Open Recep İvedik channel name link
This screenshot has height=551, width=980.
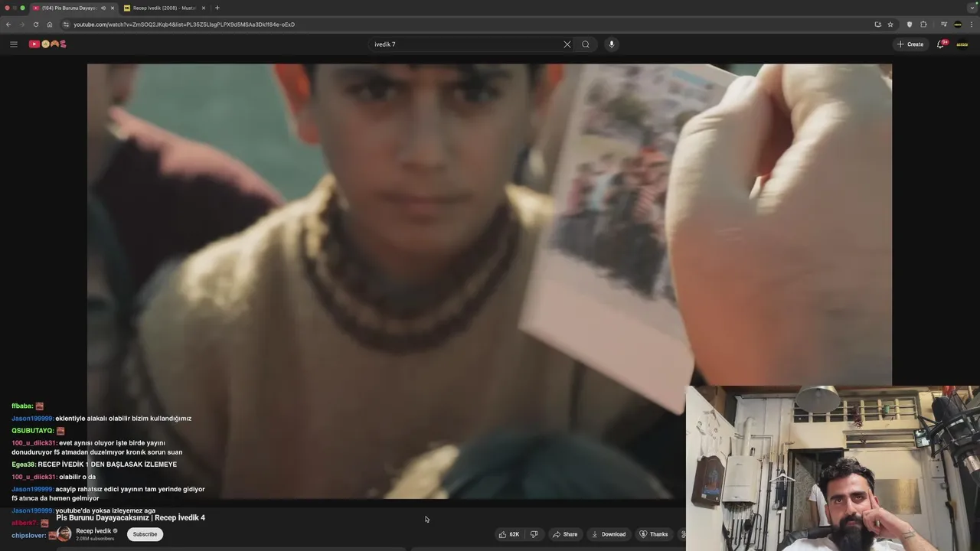click(93, 531)
